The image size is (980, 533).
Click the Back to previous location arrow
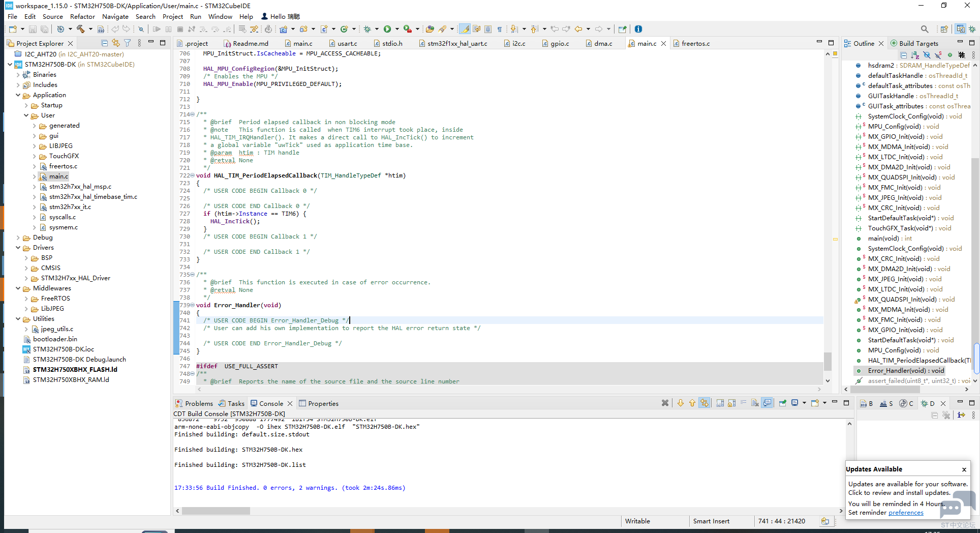[x=578, y=29]
